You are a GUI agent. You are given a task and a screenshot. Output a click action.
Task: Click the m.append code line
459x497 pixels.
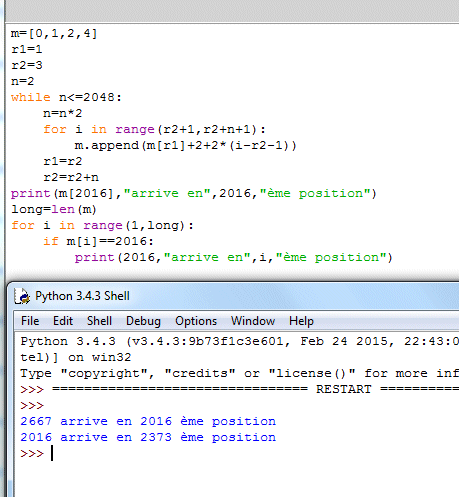pos(185,145)
